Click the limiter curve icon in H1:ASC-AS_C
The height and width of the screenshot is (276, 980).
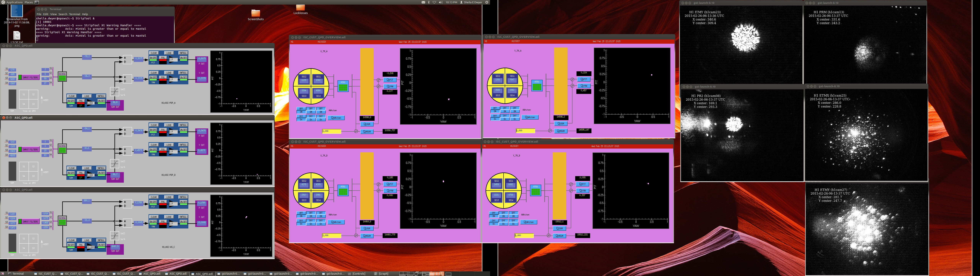(x=114, y=236)
